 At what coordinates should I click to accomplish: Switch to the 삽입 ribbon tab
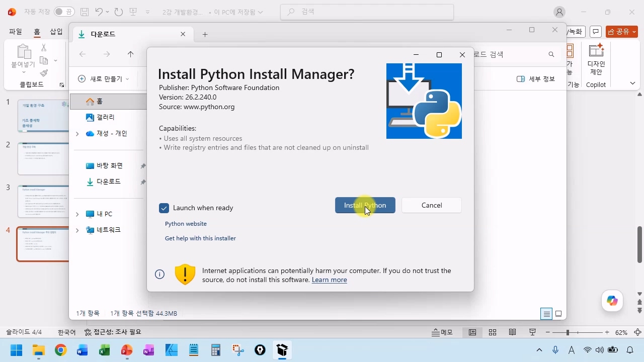click(56, 31)
